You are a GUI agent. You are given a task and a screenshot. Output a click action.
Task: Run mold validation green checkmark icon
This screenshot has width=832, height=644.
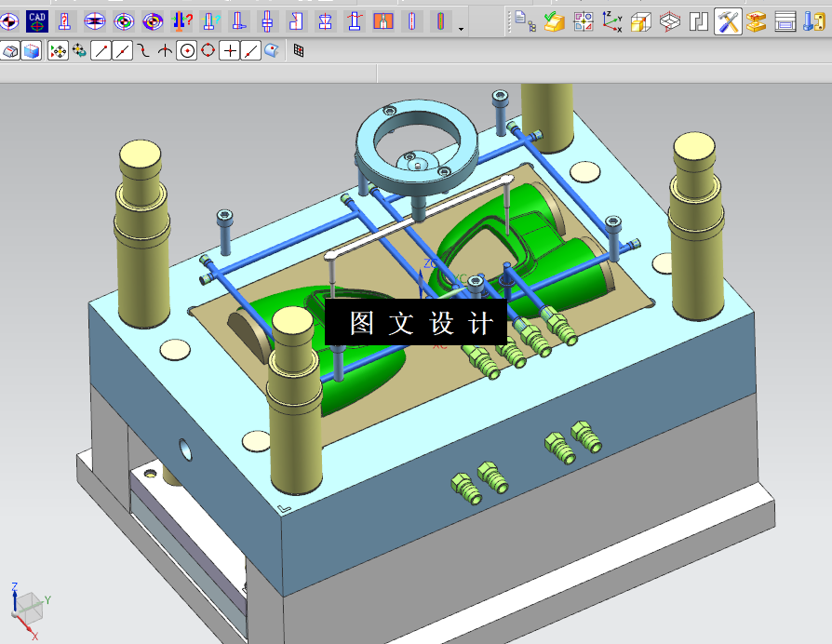pos(554,21)
